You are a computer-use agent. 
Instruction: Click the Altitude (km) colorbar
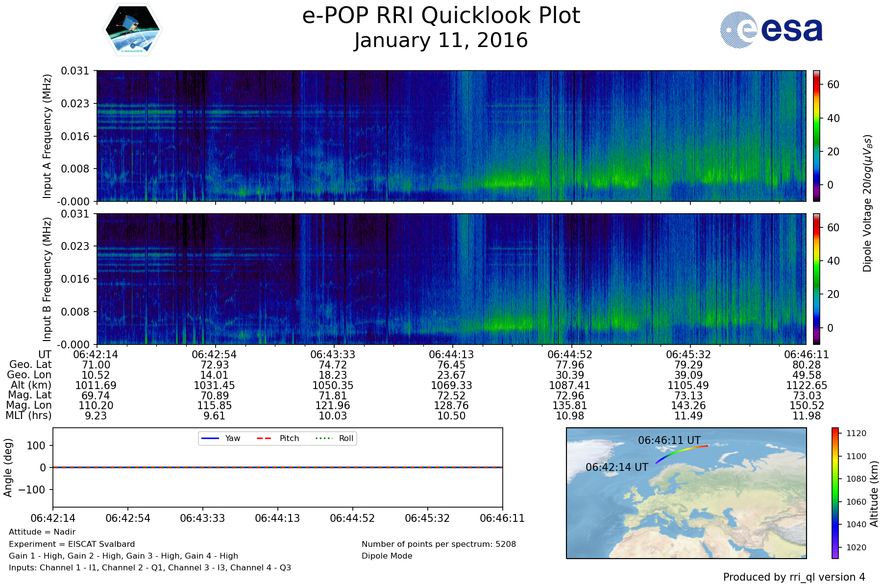835,492
